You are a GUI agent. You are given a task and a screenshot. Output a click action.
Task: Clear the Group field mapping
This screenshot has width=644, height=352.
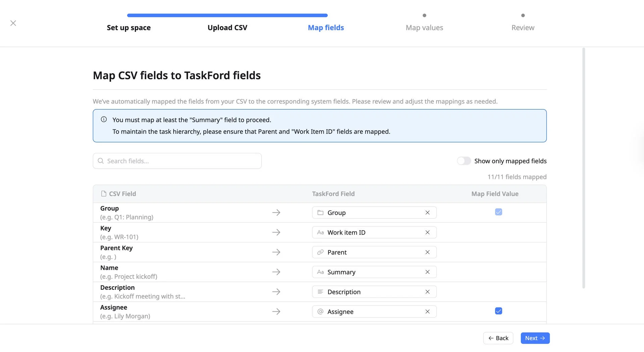coord(427,213)
